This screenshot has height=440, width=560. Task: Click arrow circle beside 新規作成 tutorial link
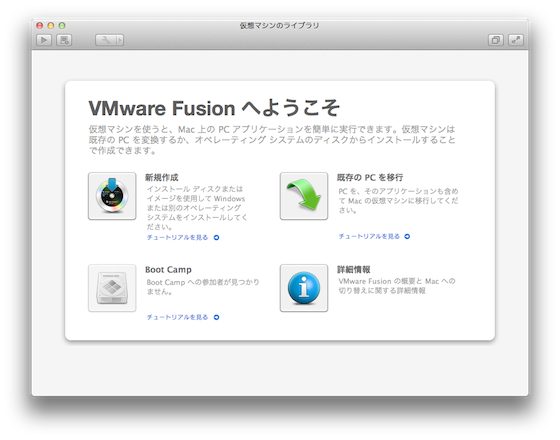tap(216, 238)
